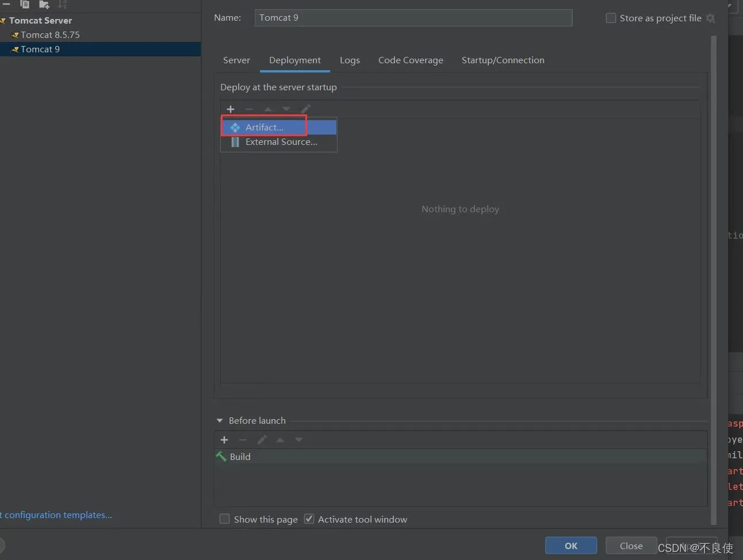Viewport: 743px width, 560px height.
Task: Go to the Startup/Connection tab
Action: tap(503, 60)
